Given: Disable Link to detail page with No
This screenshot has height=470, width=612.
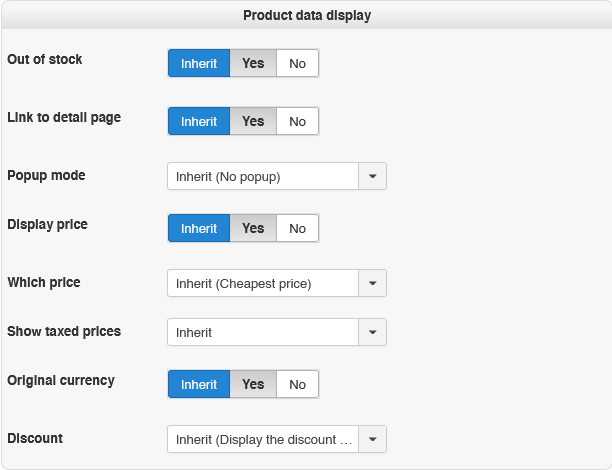Looking at the screenshot, I should tap(297, 121).
